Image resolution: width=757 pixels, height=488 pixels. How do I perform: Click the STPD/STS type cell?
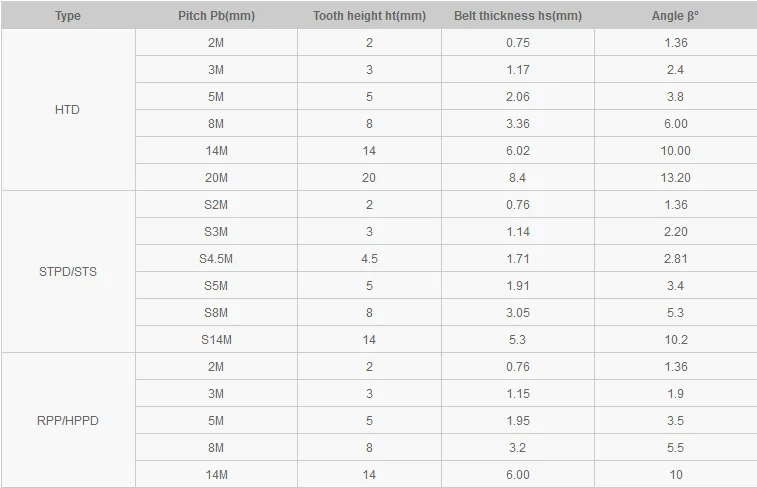pos(67,272)
